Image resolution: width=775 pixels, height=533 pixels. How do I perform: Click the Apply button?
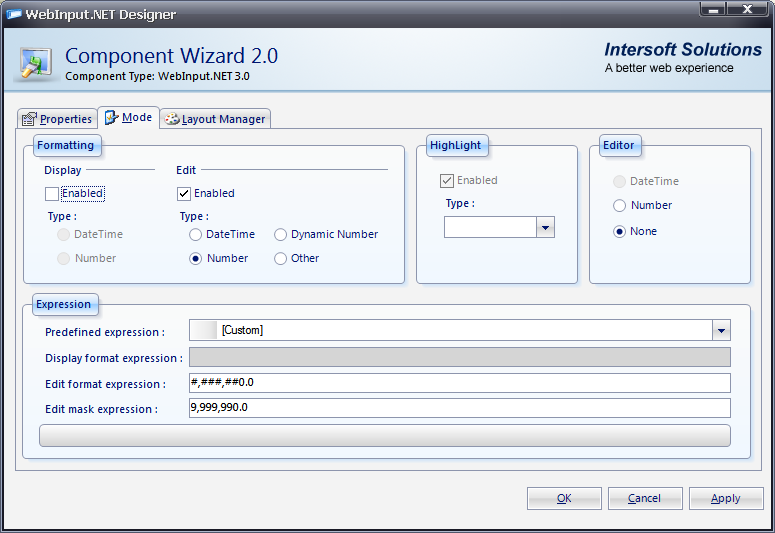click(x=725, y=498)
